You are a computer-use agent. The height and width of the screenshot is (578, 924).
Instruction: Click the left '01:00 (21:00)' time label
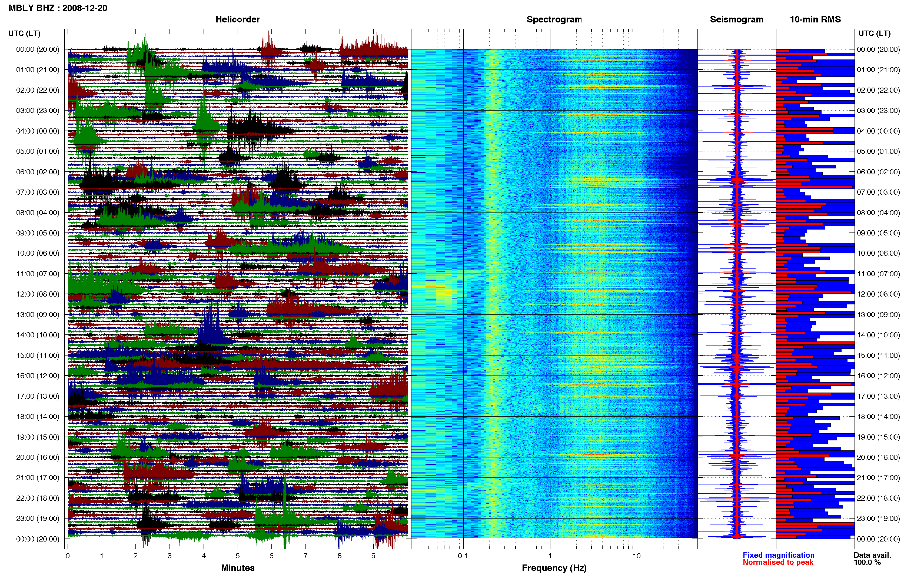tap(38, 69)
